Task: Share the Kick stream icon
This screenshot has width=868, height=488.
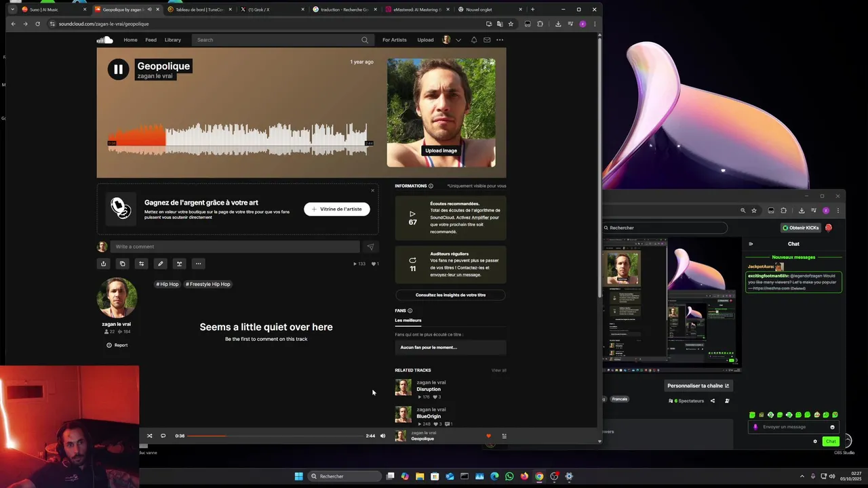Action: [x=712, y=401]
